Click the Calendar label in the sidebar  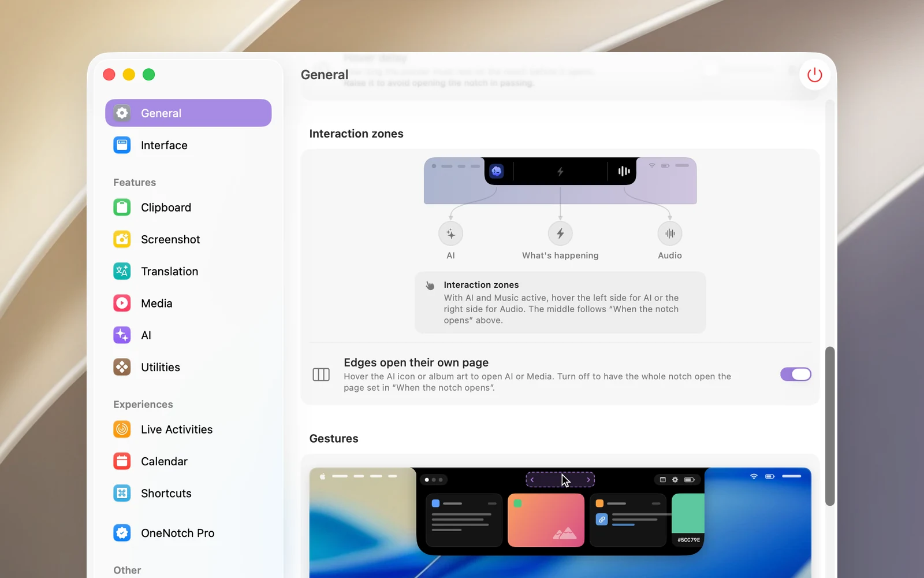click(164, 461)
